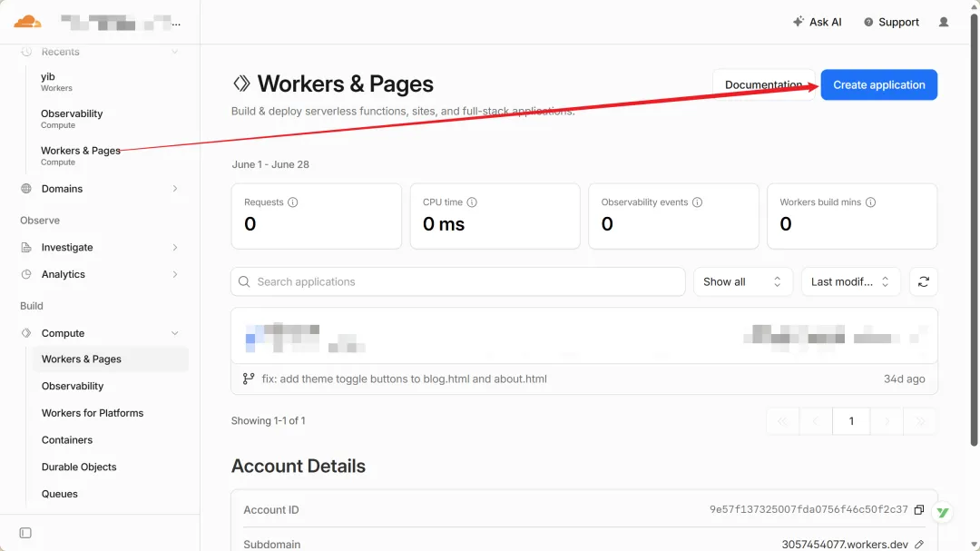The height and width of the screenshot is (551, 980).
Task: Click the Cloudflare logo icon
Action: tap(27, 22)
